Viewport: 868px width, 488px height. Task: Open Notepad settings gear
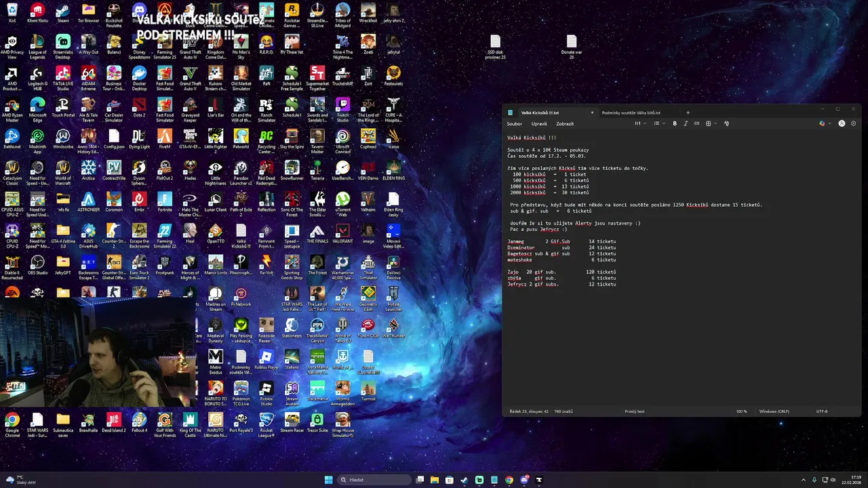point(853,123)
